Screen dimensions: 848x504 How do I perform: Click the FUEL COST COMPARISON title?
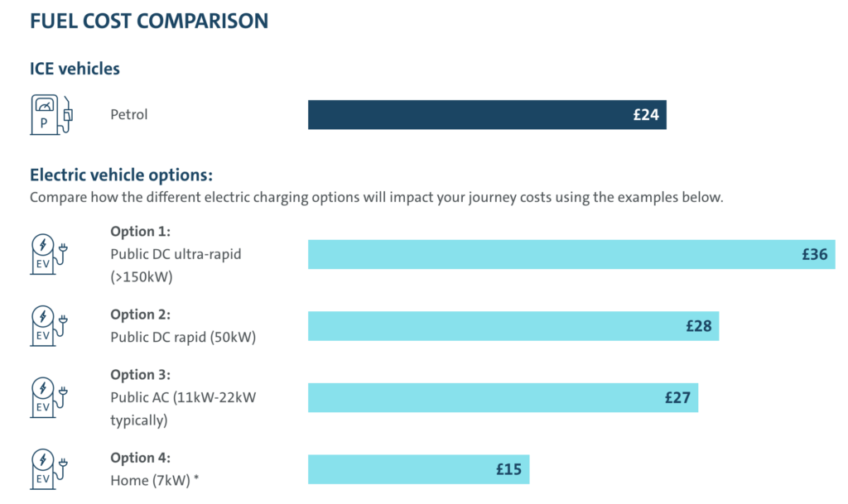pyautogui.click(x=149, y=22)
